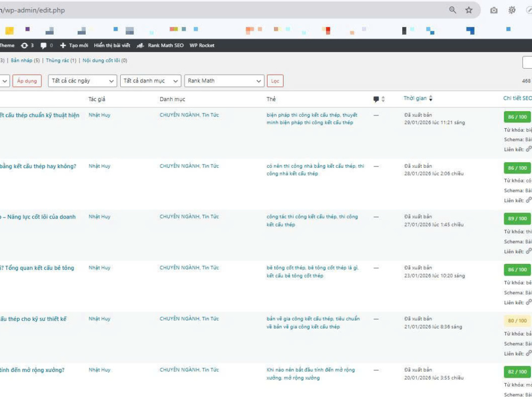Viewport: 532px width, 399px height.
Task: Open the Tất cả các ngày dropdown
Action: click(x=82, y=81)
